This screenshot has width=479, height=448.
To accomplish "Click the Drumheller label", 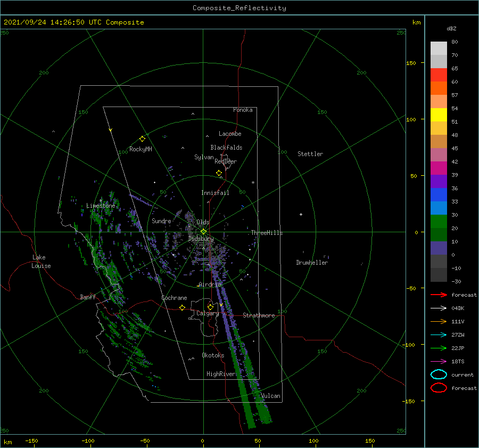I will pyautogui.click(x=312, y=263).
